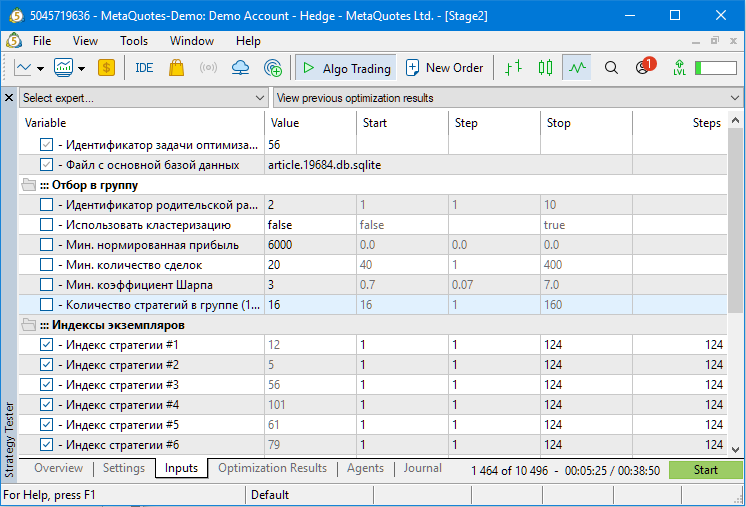Click the Value column header
The image size is (746, 507).
[x=311, y=123]
